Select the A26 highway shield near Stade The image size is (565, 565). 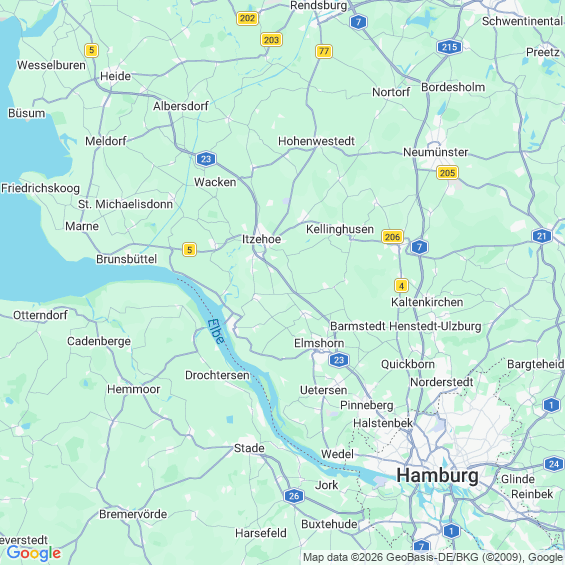294,496
